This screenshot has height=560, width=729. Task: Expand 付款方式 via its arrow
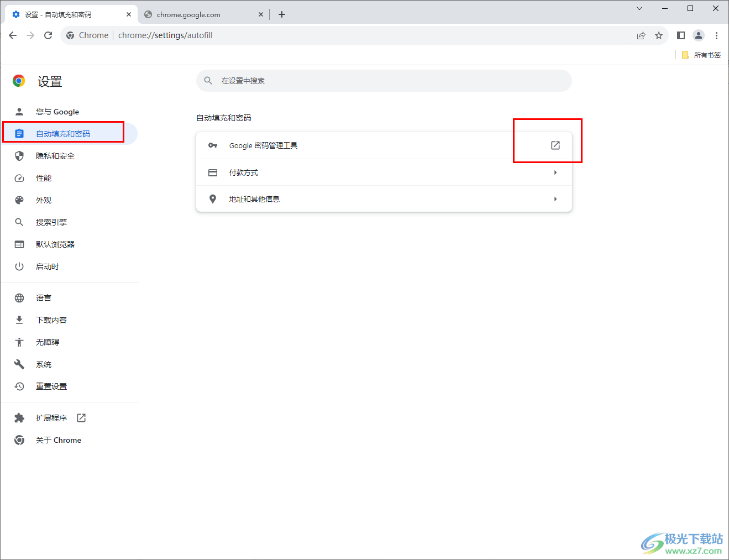(555, 172)
